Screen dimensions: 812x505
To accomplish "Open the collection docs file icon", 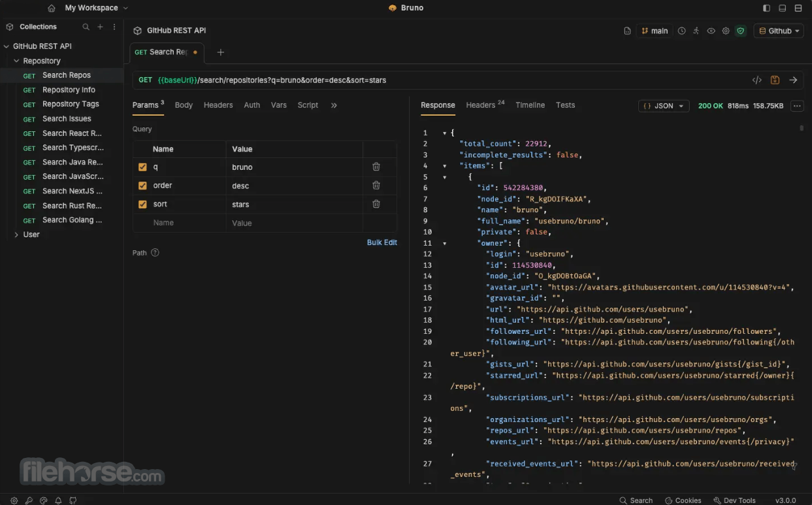I will coord(627,31).
